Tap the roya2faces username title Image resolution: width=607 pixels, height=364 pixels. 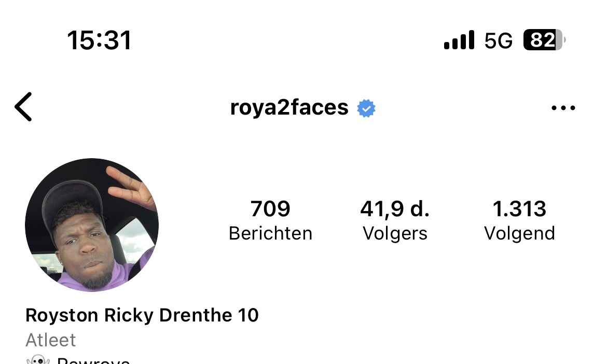pyautogui.click(x=289, y=108)
